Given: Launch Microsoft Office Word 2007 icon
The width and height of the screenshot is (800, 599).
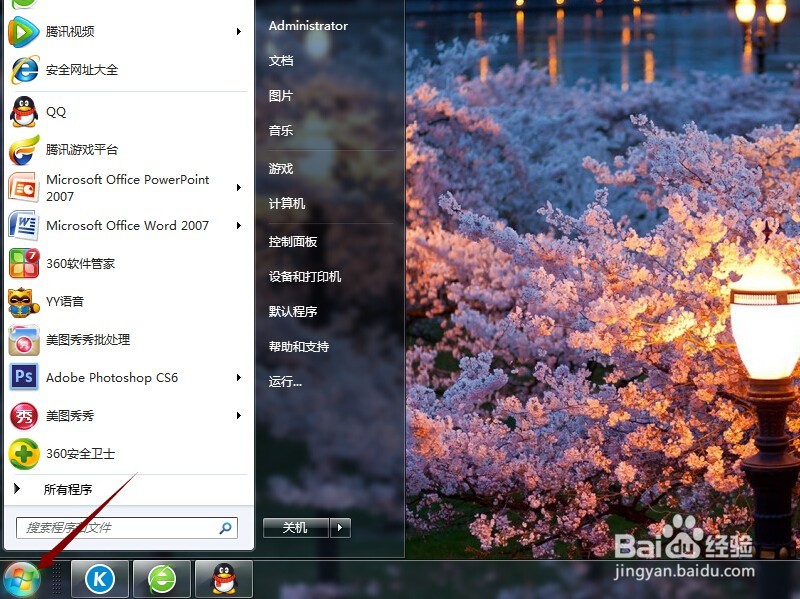Looking at the screenshot, I should 23,226.
